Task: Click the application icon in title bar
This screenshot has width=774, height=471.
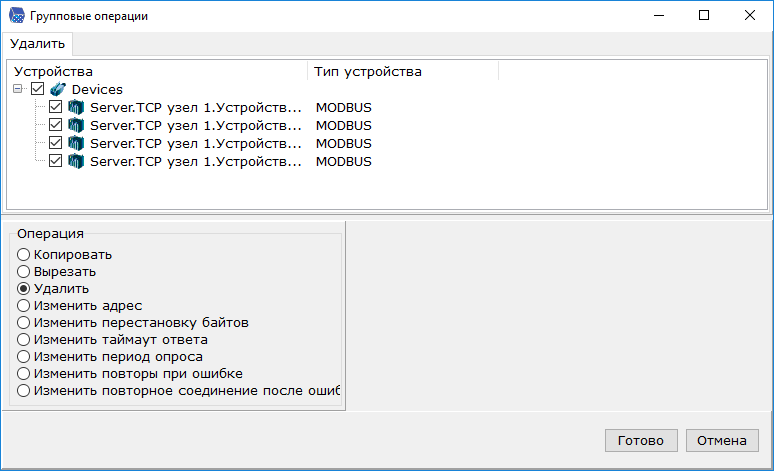Action: click(x=16, y=16)
